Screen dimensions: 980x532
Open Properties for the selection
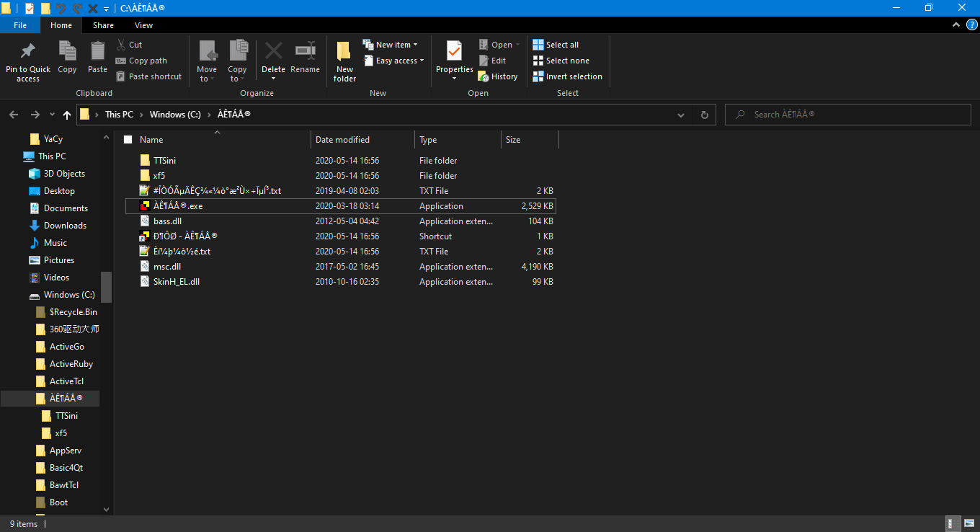453,58
